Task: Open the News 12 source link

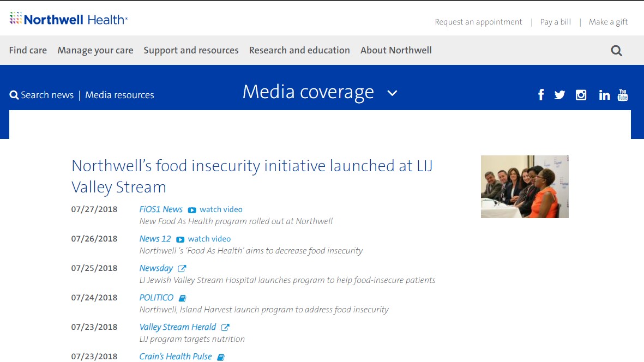Action: click(x=155, y=239)
